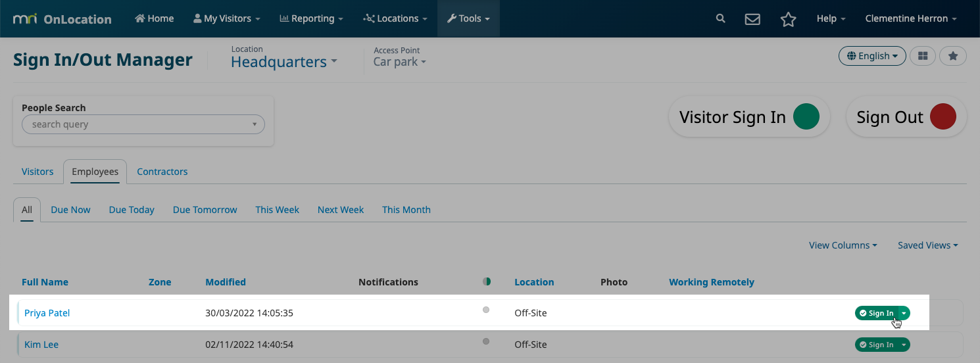Open the Reporting menu

[311, 18]
